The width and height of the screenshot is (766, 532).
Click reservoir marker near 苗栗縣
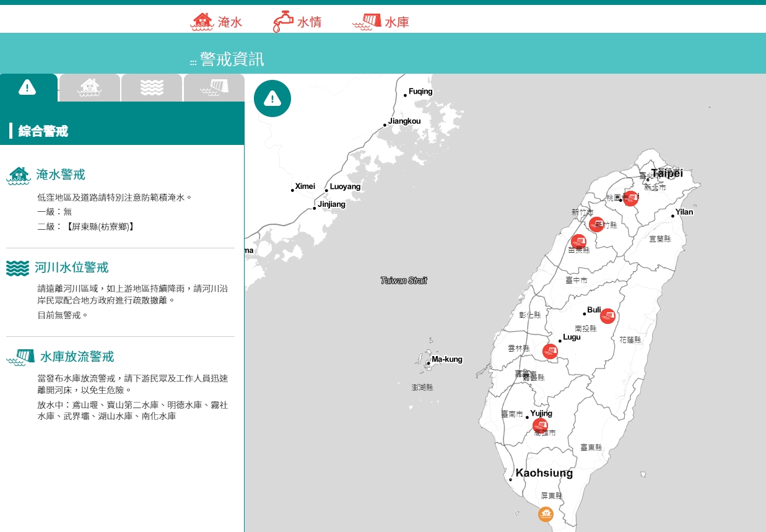point(579,242)
